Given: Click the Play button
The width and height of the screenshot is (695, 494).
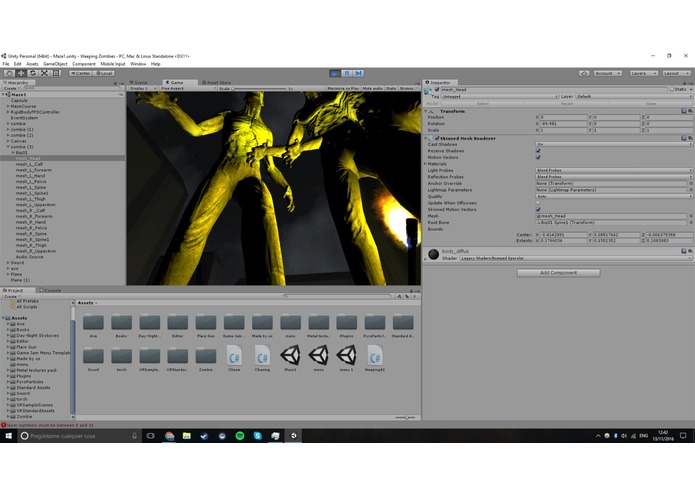Looking at the screenshot, I should [335, 73].
